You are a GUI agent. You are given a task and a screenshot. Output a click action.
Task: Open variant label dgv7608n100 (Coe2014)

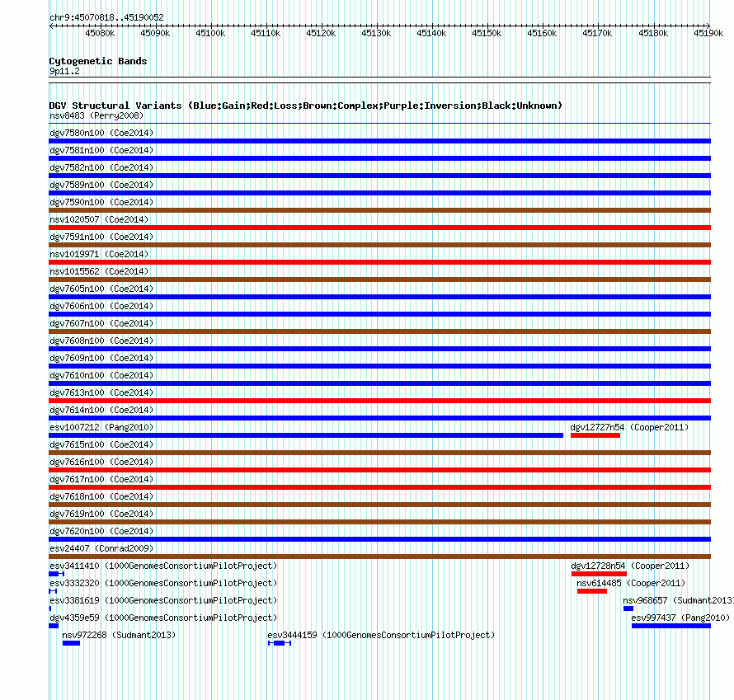coord(101,341)
